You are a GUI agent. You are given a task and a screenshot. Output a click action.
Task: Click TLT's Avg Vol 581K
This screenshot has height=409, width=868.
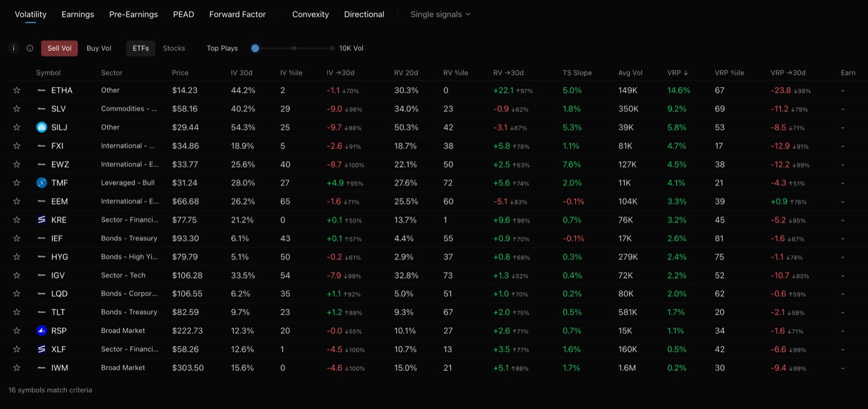(628, 312)
